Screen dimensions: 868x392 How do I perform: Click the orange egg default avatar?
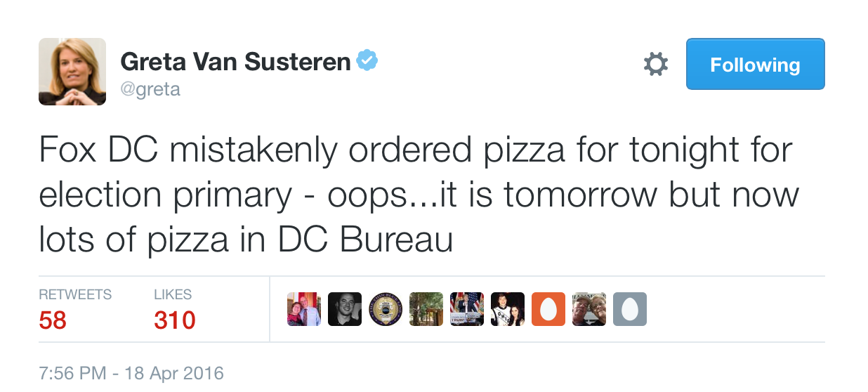[548, 309]
